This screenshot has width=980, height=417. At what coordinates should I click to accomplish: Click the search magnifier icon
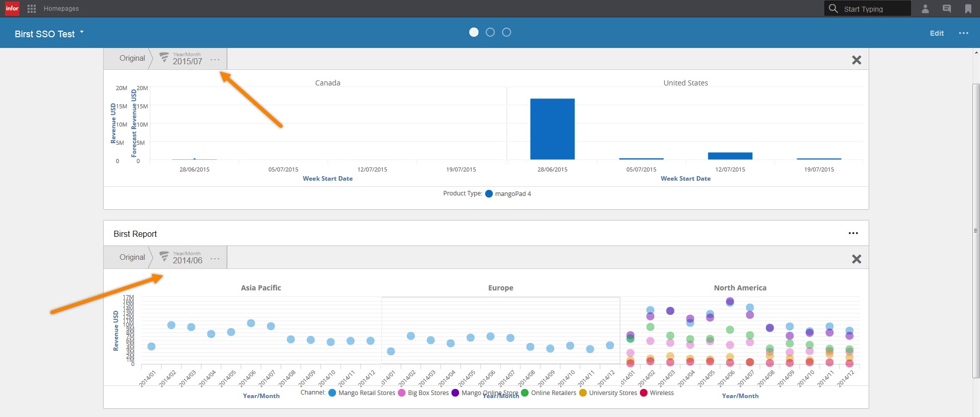tap(833, 8)
